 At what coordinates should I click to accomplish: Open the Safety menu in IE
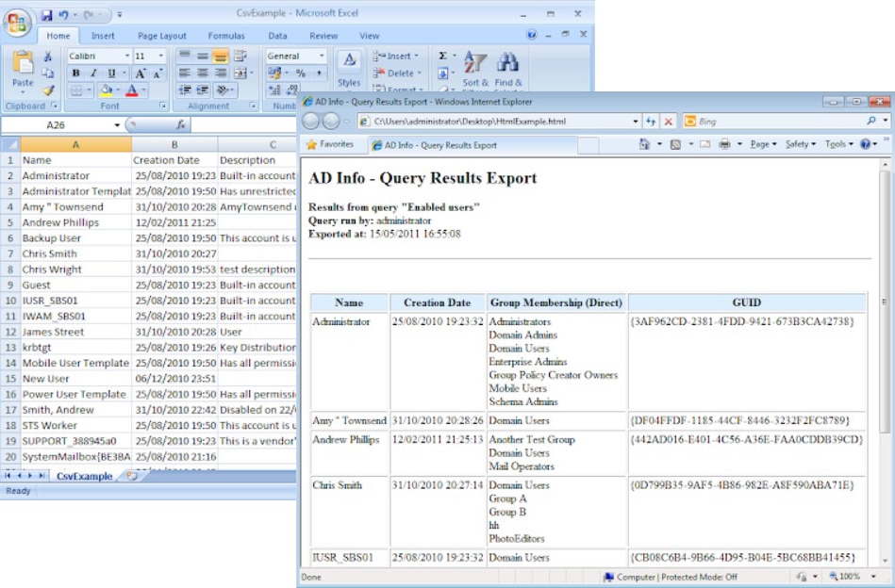(x=801, y=144)
